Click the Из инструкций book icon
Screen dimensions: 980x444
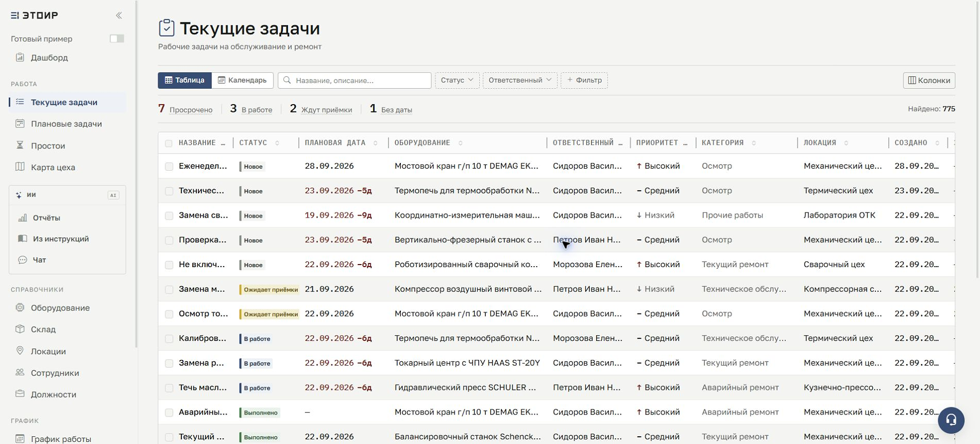point(22,239)
